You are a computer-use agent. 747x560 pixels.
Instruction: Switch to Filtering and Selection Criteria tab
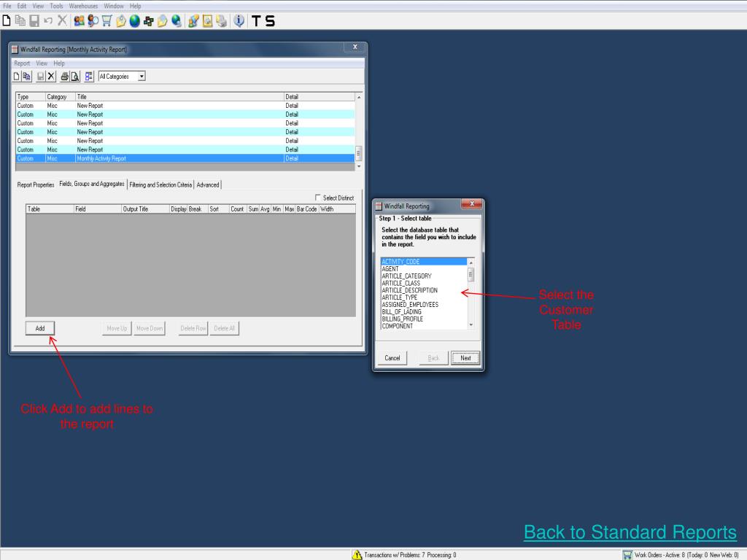pyautogui.click(x=160, y=184)
